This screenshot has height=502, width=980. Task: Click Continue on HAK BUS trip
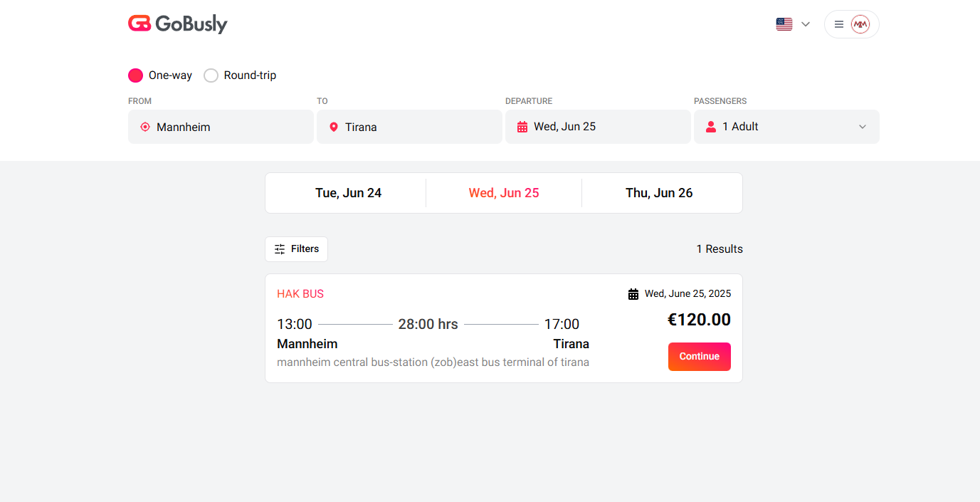(700, 357)
